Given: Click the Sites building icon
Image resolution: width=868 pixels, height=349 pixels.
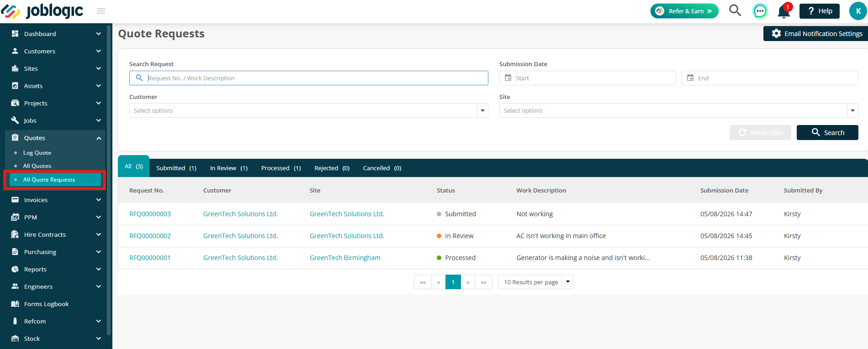Looking at the screenshot, I should click(x=15, y=68).
